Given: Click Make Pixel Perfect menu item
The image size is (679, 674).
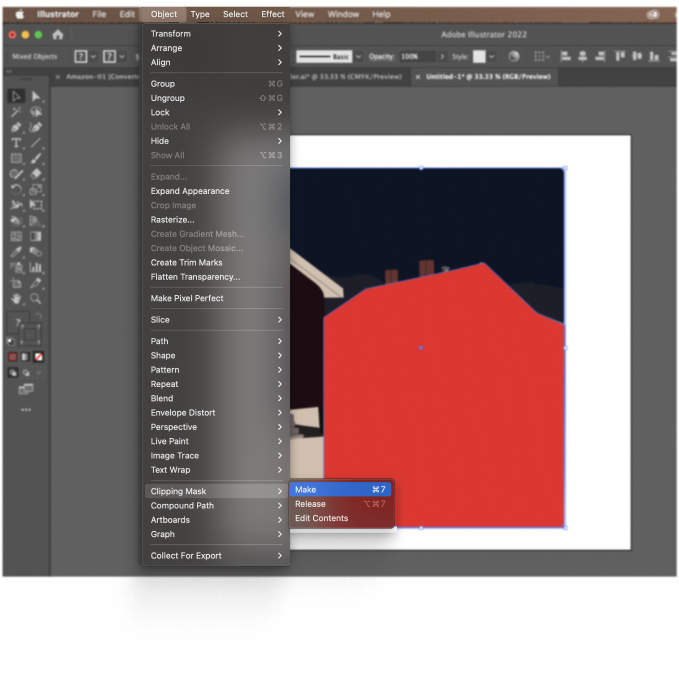Looking at the screenshot, I should point(216,298).
